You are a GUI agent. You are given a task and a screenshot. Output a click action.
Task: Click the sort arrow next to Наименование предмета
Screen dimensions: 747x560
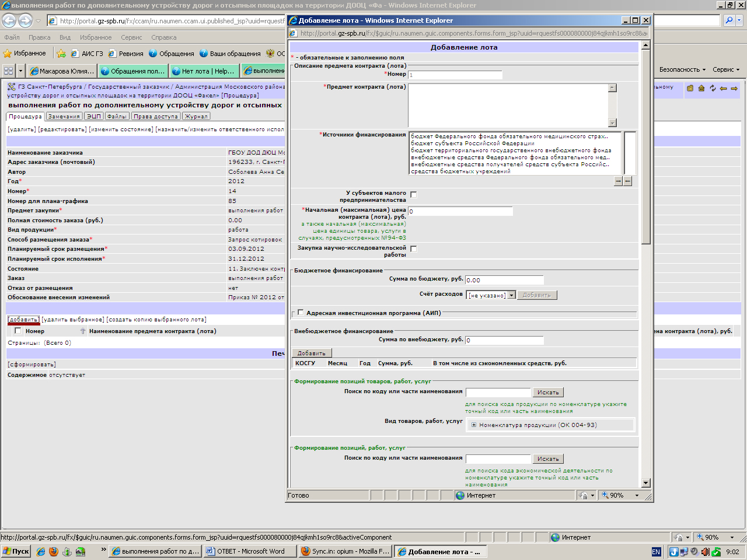tap(83, 331)
